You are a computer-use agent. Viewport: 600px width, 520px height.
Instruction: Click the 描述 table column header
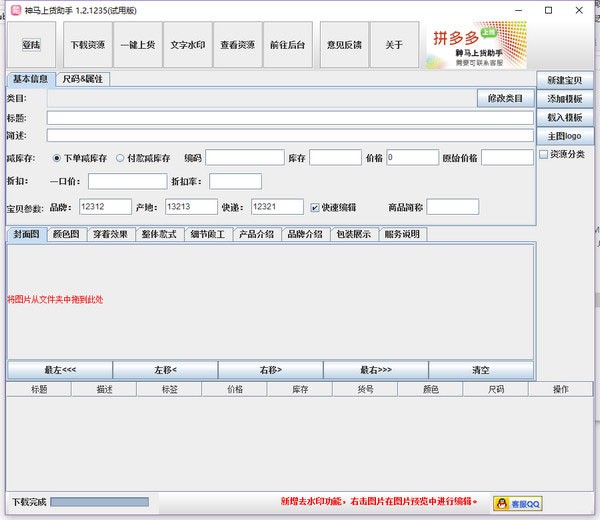click(x=104, y=389)
